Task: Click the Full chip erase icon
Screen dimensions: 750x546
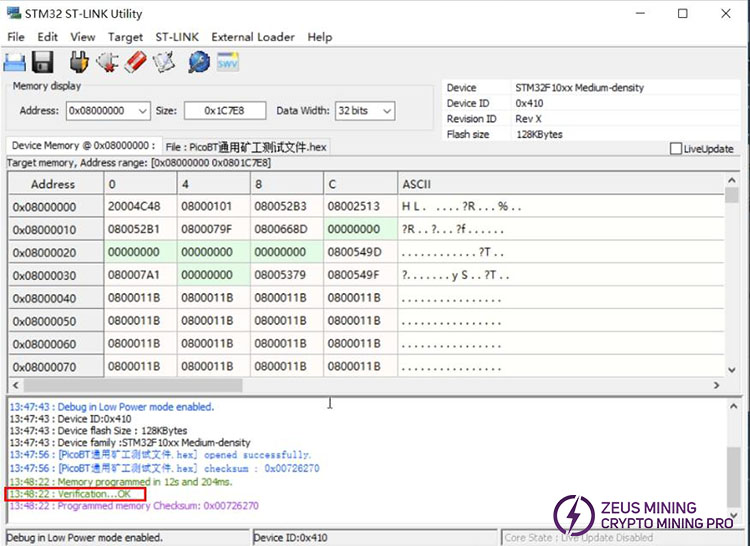Action: pyautogui.click(x=135, y=63)
